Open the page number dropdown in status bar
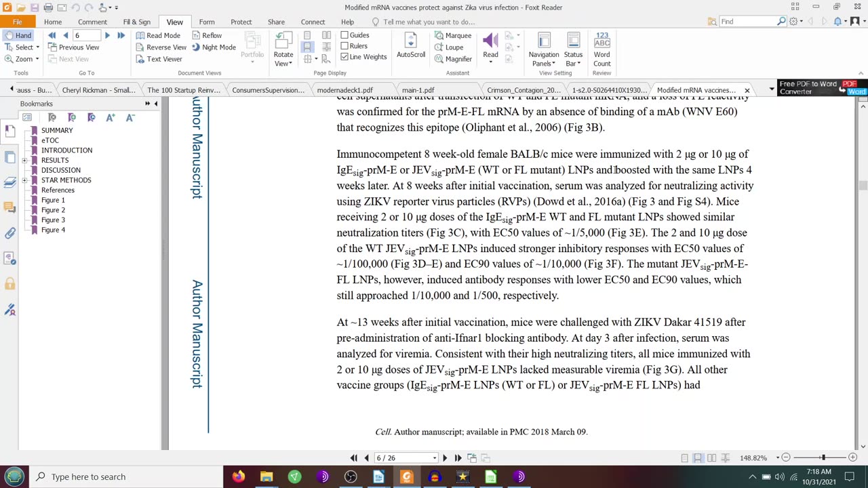 coord(435,458)
